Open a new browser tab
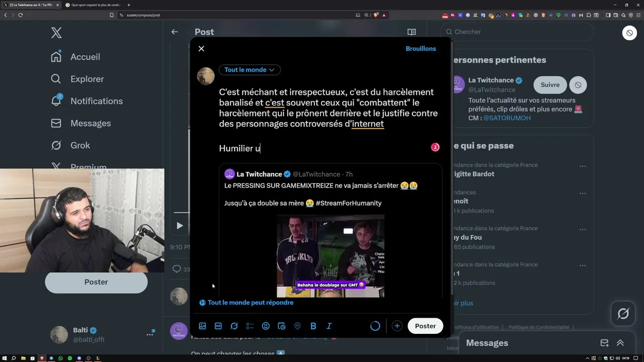 coord(128,5)
